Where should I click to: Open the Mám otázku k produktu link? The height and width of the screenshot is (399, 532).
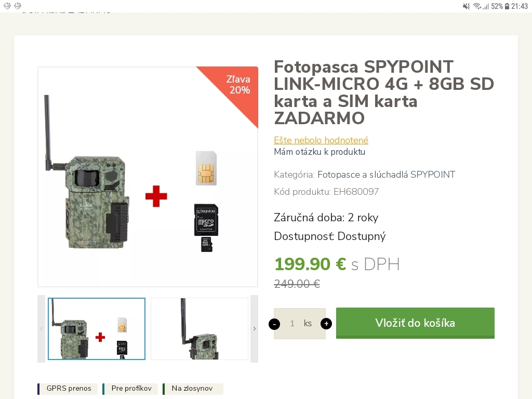[x=320, y=152]
